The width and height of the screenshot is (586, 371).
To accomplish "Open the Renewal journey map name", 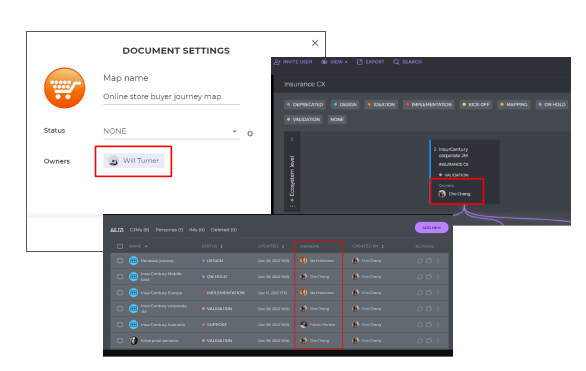I will click(157, 261).
